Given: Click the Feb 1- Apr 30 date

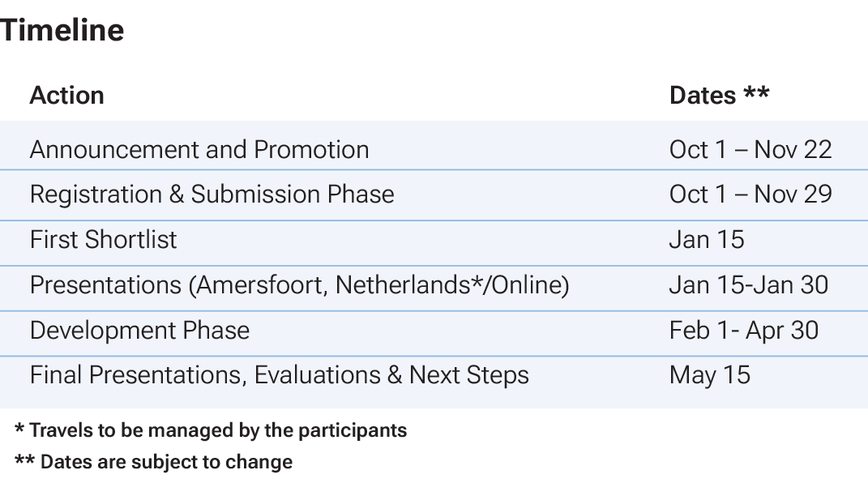Looking at the screenshot, I should click(744, 331).
